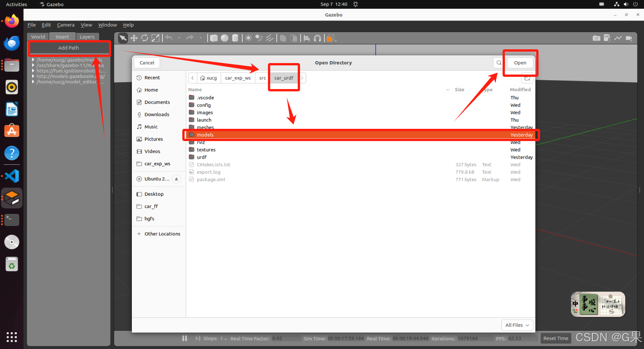The image size is (644, 349).
Task: Open the plot graph icon
Action: pos(618,38)
